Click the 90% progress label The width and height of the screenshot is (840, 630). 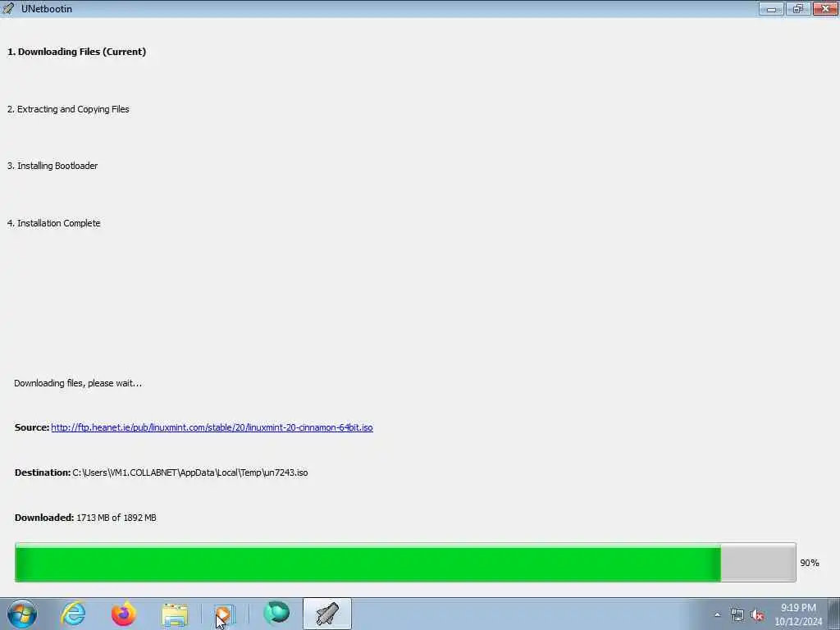click(x=810, y=563)
